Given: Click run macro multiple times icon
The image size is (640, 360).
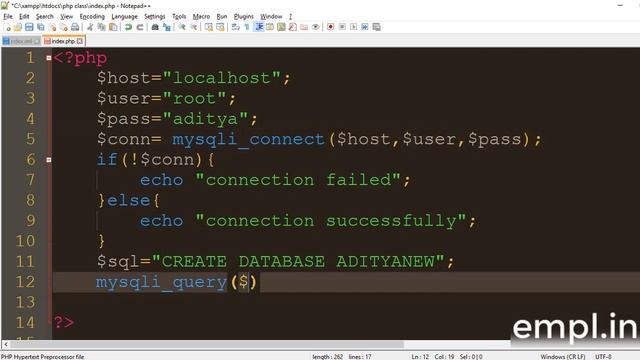Looking at the screenshot, I should point(365,27).
